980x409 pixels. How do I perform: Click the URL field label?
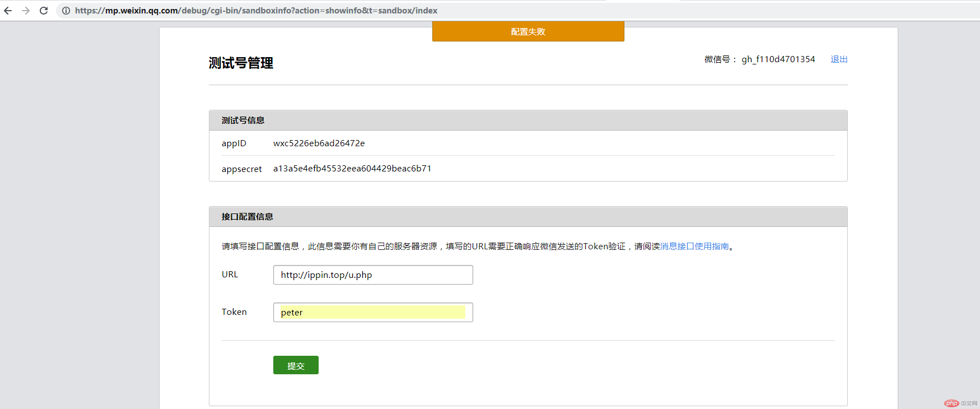tap(230, 275)
